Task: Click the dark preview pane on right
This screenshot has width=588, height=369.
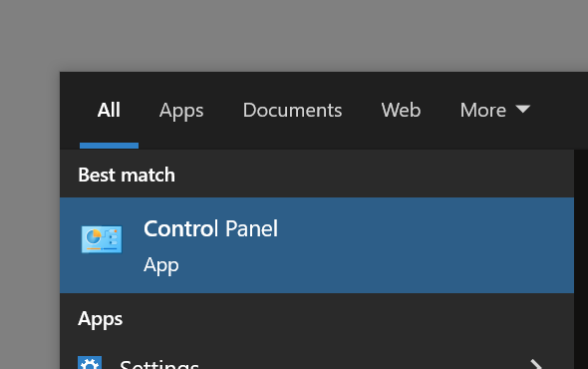Action: click(x=581, y=259)
